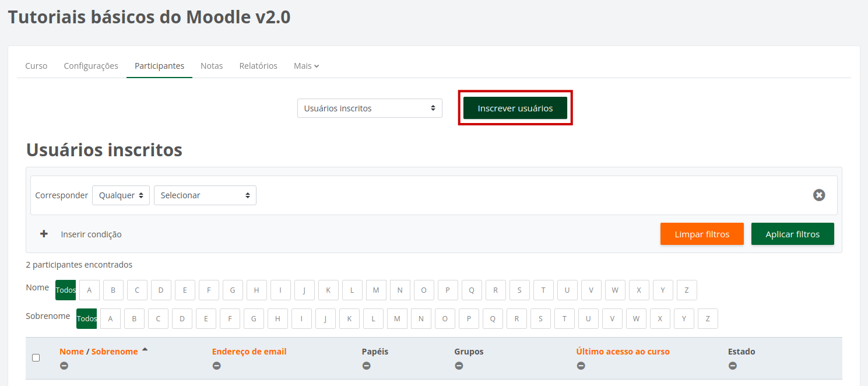Screen dimensions: 868x386
Task: Click the Aplicar filtros button
Action: click(792, 234)
